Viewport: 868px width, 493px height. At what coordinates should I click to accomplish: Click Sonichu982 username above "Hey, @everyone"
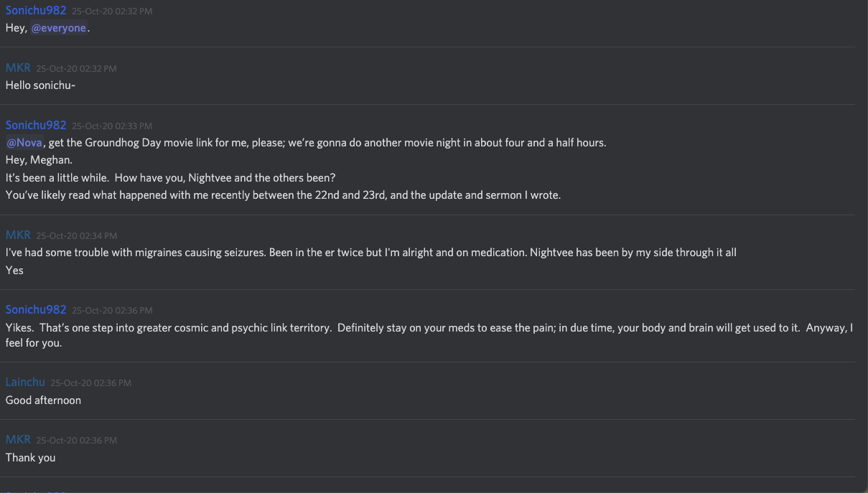pos(36,11)
